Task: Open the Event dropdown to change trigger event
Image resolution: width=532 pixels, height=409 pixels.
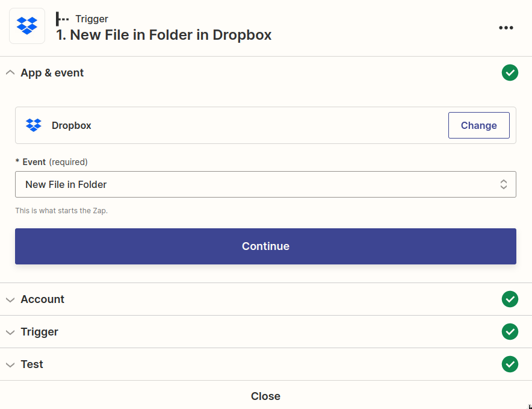Action: (x=504, y=184)
